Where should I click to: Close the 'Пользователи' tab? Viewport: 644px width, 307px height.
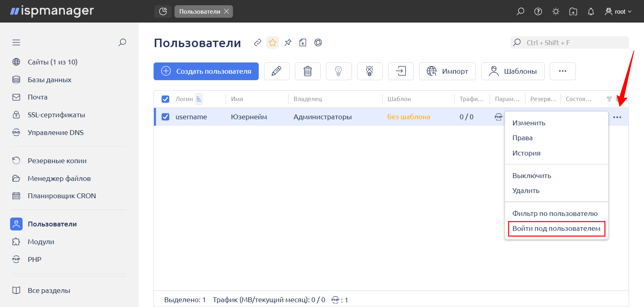coord(226,11)
